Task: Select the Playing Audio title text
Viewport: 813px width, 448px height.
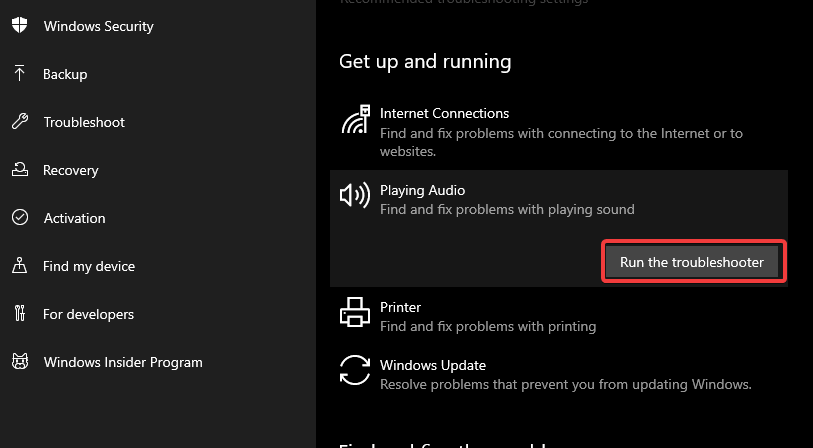Action: click(423, 190)
